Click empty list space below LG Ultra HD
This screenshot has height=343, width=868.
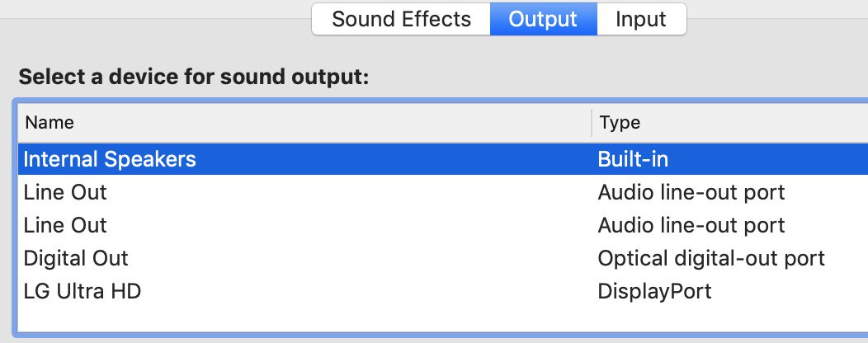tap(443, 319)
